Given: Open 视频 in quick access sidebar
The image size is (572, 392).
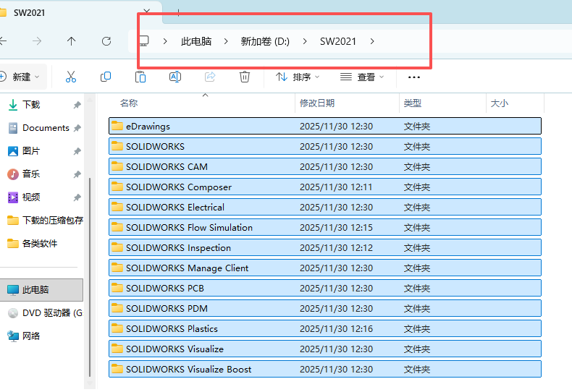Looking at the screenshot, I should coord(24,197).
